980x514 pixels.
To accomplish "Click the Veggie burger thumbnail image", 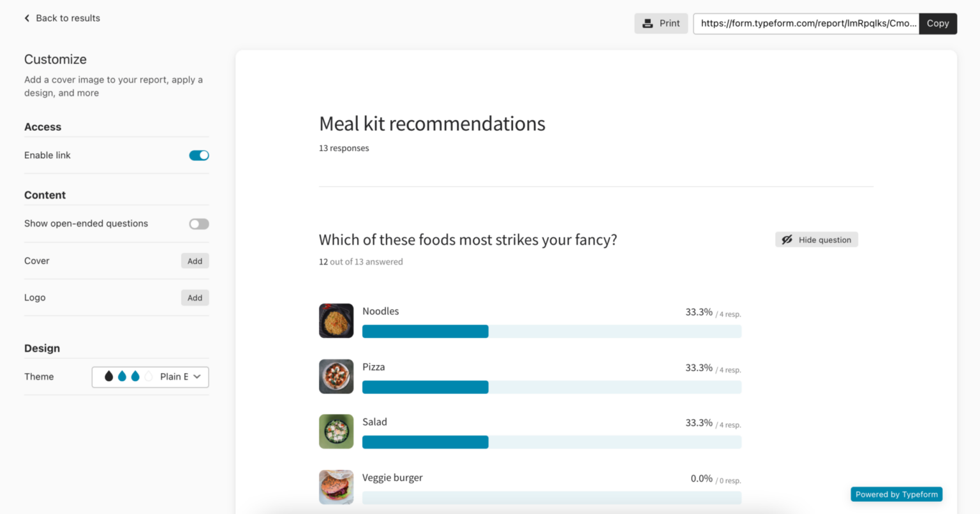I will 336,487.
